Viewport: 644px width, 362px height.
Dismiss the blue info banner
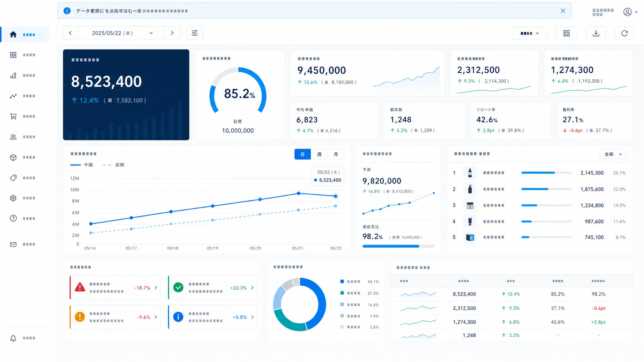tap(563, 11)
